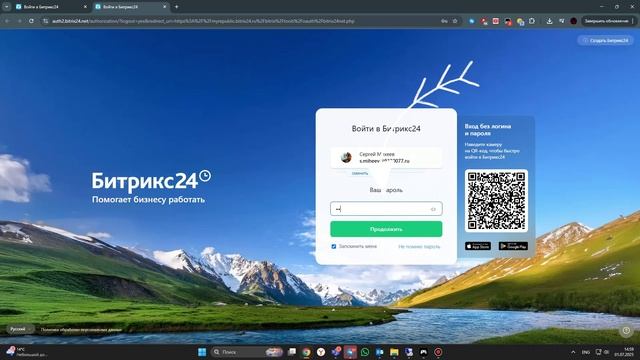Toggle the Запомнить меня checkbox
Viewport: 640px width, 360px height.
pos(333,247)
